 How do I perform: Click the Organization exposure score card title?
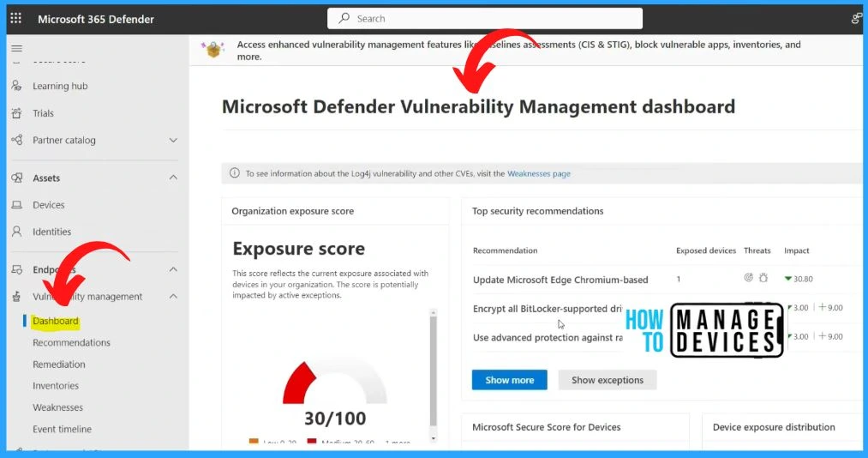click(x=292, y=211)
